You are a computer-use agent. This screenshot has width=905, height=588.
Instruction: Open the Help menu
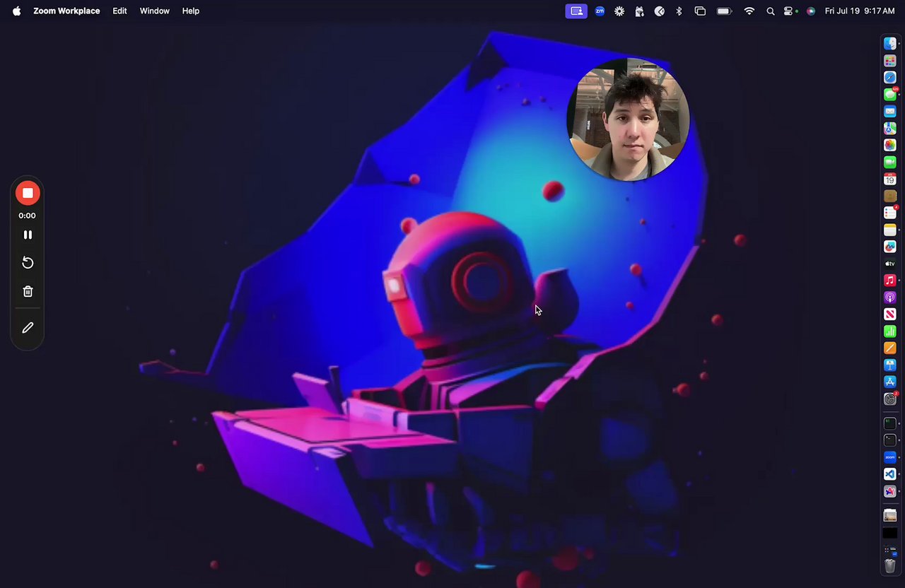click(x=191, y=11)
